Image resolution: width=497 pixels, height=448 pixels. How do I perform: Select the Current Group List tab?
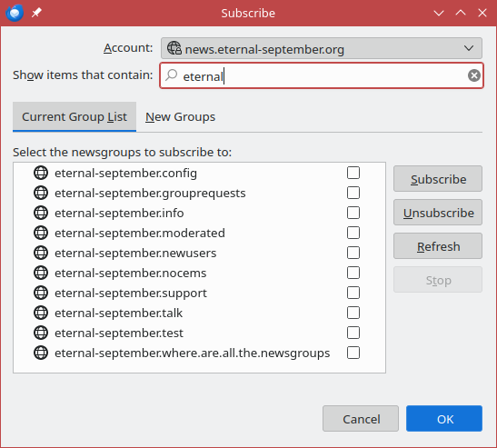(x=75, y=116)
